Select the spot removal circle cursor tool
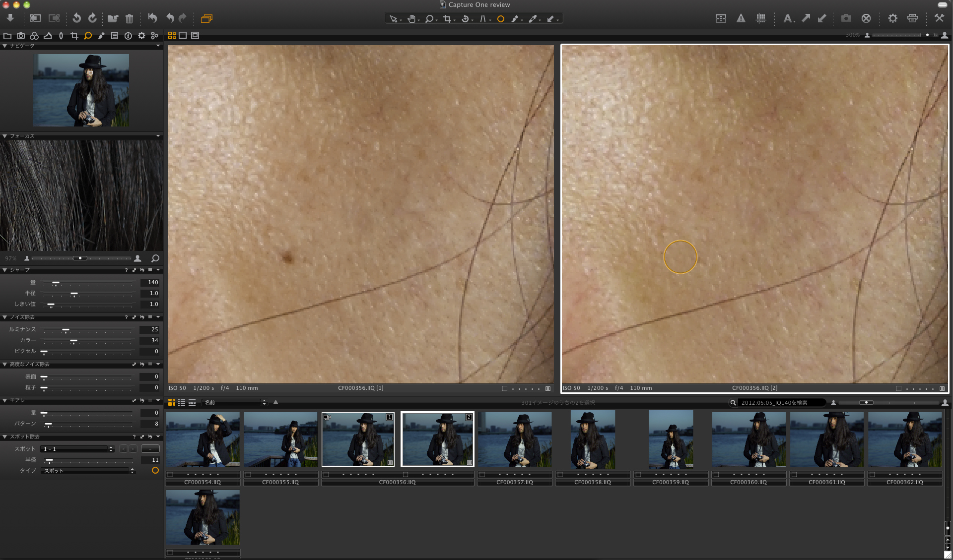 coord(500,19)
